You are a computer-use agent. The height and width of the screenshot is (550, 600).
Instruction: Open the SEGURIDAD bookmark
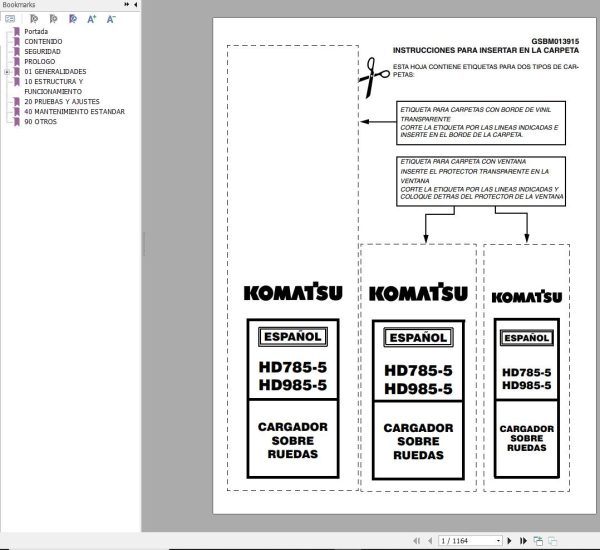pos(42,51)
